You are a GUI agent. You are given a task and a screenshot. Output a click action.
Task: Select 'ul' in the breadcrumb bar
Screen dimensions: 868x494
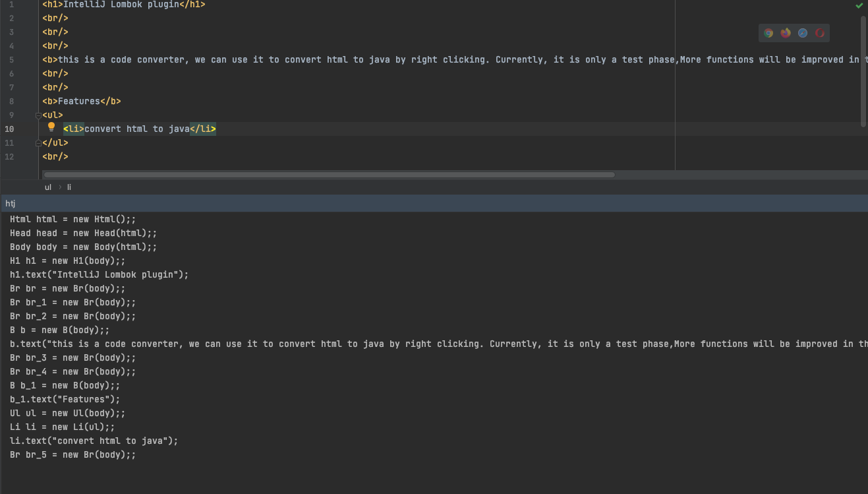tap(48, 187)
